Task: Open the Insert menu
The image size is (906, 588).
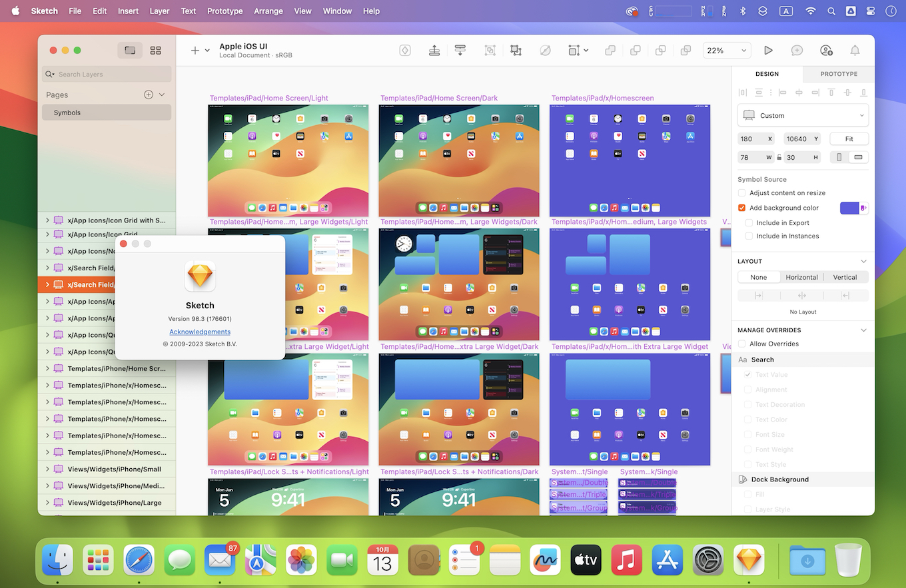Action: pos(129,11)
